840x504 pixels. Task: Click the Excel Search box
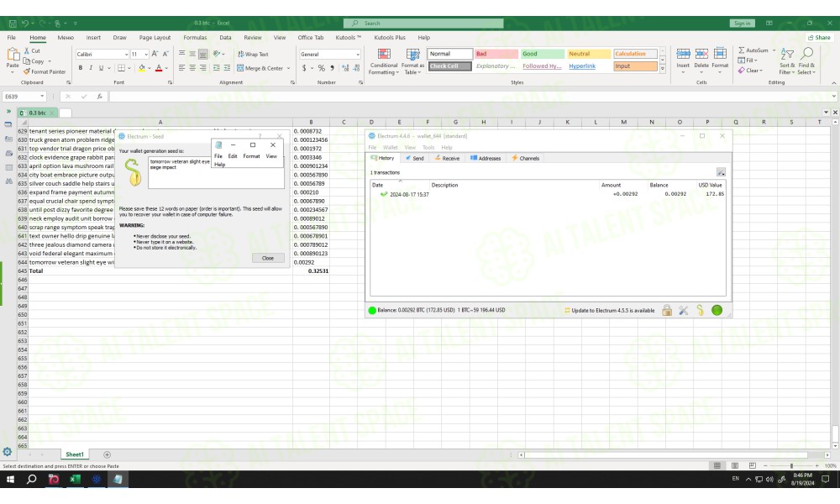coord(423,23)
